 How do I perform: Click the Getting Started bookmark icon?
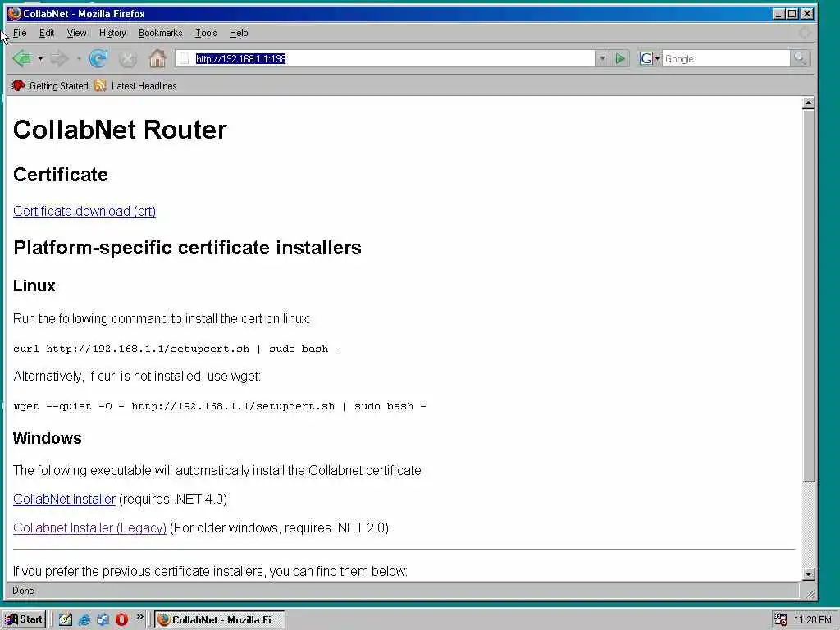click(19, 85)
